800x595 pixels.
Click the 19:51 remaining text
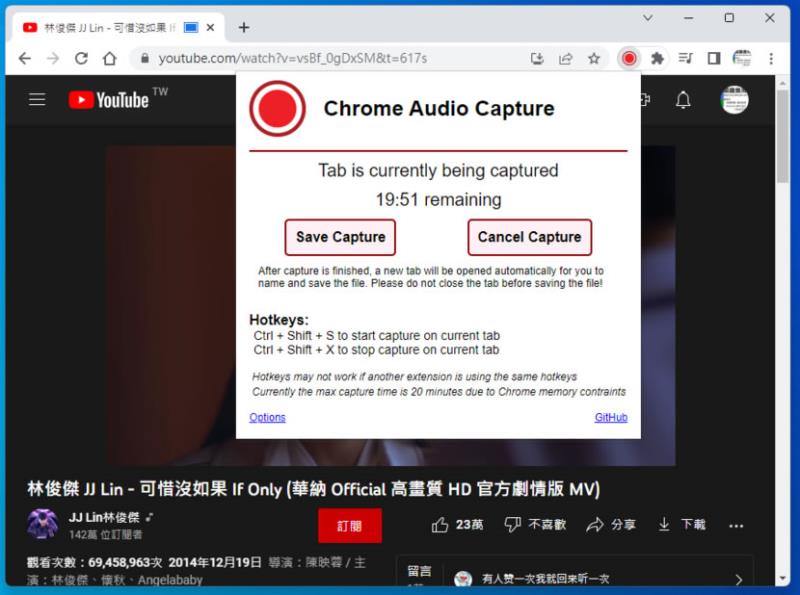438,200
